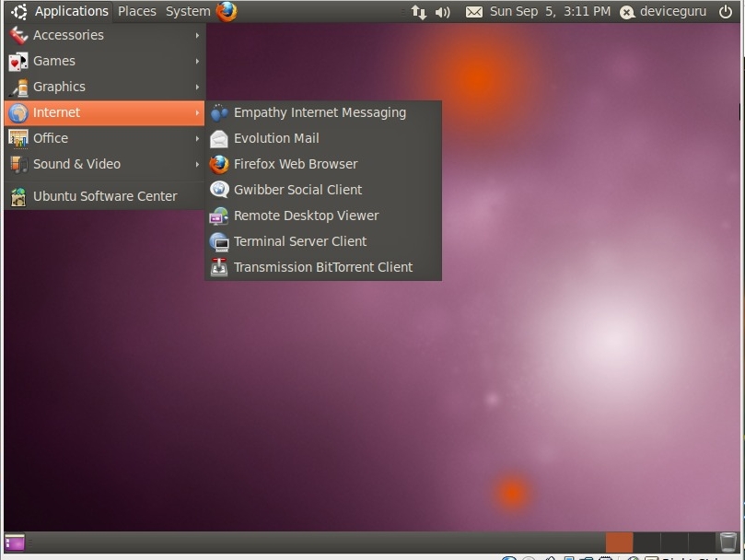Choose Firefox Web Browser in Internet submenu
This screenshot has height=560, width=745.
323,164
